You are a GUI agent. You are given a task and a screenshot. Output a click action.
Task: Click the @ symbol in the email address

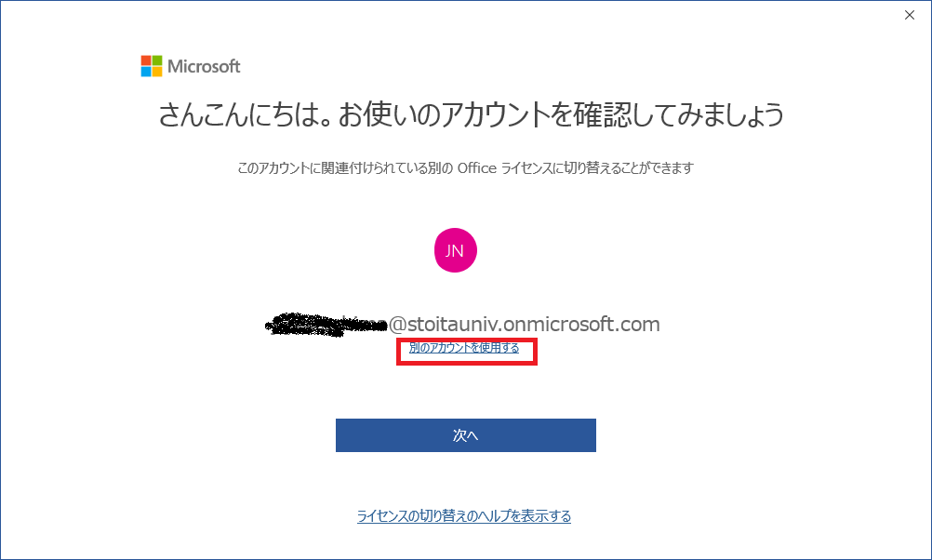click(398, 325)
